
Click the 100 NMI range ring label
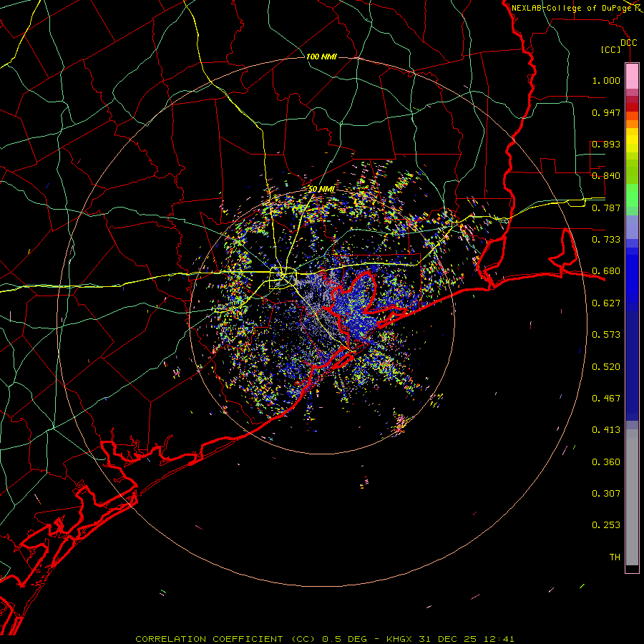coord(321,57)
